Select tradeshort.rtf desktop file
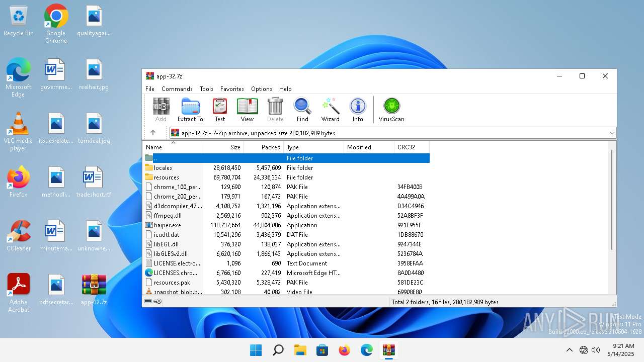 94,182
